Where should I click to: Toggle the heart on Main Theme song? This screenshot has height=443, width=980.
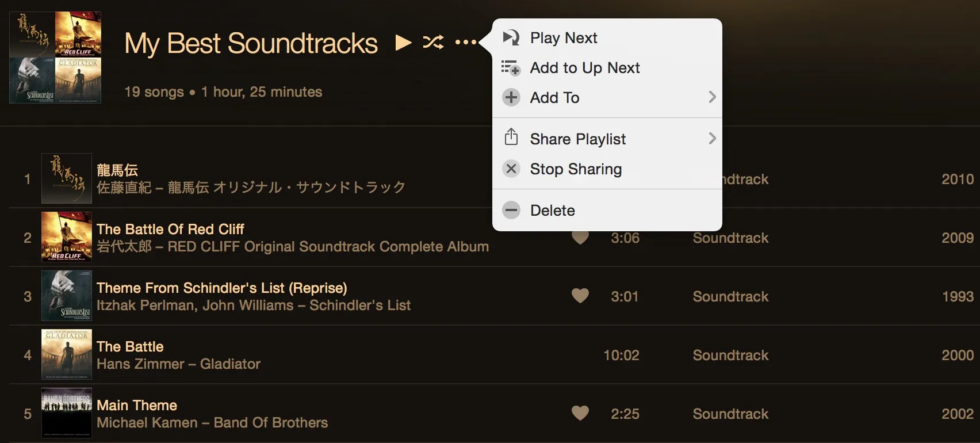click(580, 413)
